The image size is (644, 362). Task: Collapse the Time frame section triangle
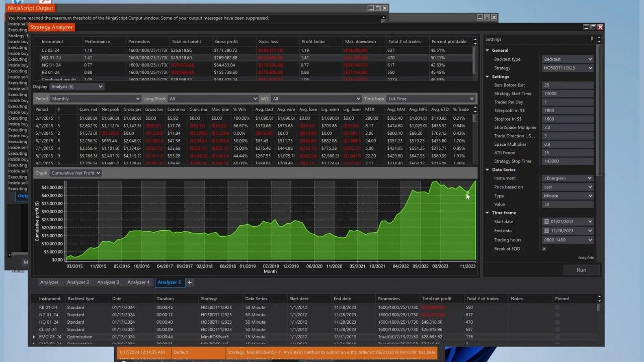tap(487, 213)
